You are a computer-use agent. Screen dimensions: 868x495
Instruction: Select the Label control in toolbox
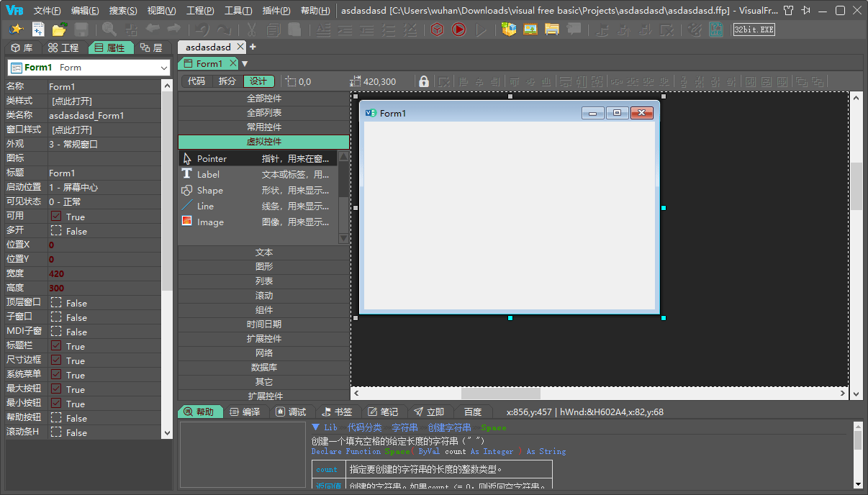(x=208, y=174)
